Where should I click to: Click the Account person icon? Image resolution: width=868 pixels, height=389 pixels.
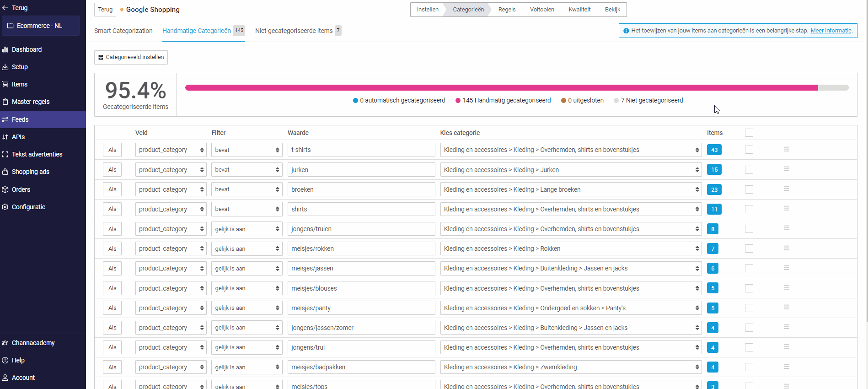pos(5,378)
